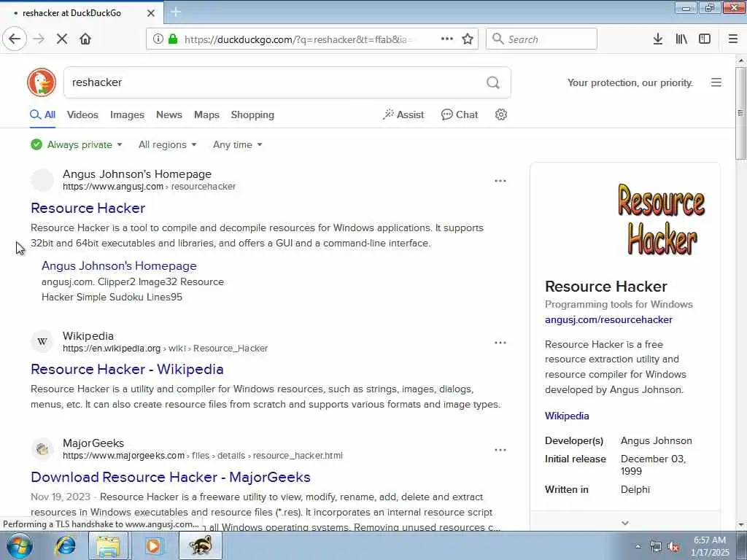Show hidden system tray icons
Viewport: 747px width, 560px height.
(x=638, y=547)
